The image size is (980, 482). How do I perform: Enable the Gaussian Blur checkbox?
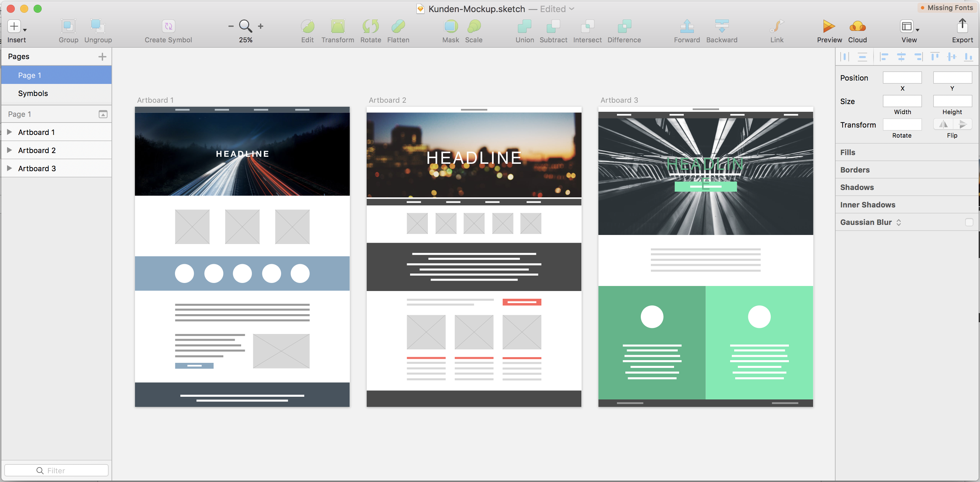coord(969,222)
